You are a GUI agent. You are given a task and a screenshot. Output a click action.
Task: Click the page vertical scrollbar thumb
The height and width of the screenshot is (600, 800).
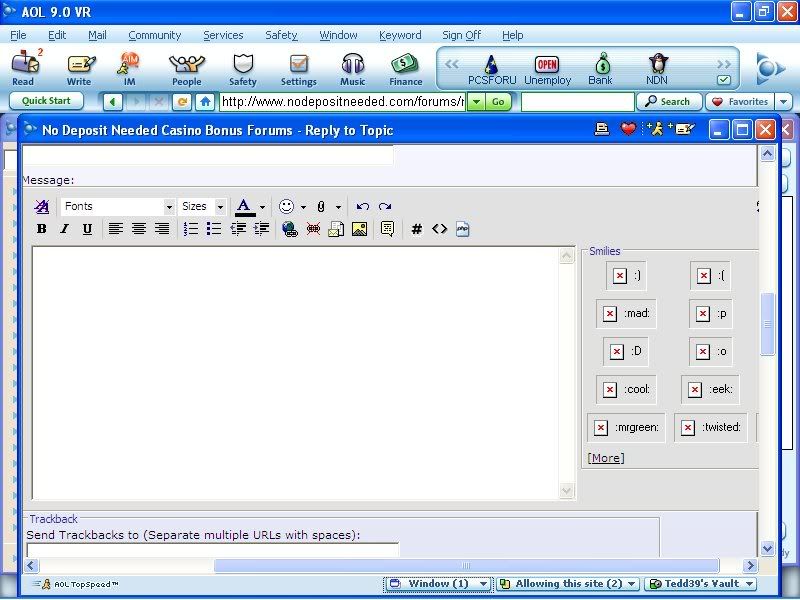click(767, 323)
